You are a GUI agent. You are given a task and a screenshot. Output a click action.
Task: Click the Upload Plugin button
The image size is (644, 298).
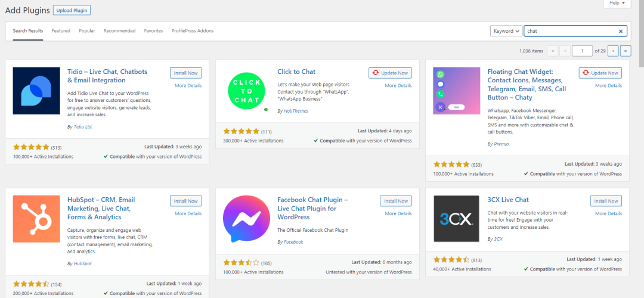tap(72, 11)
